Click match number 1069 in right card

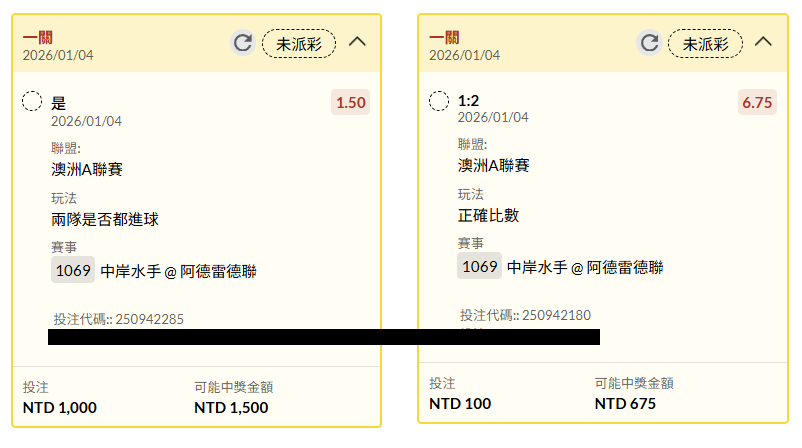pos(480,266)
